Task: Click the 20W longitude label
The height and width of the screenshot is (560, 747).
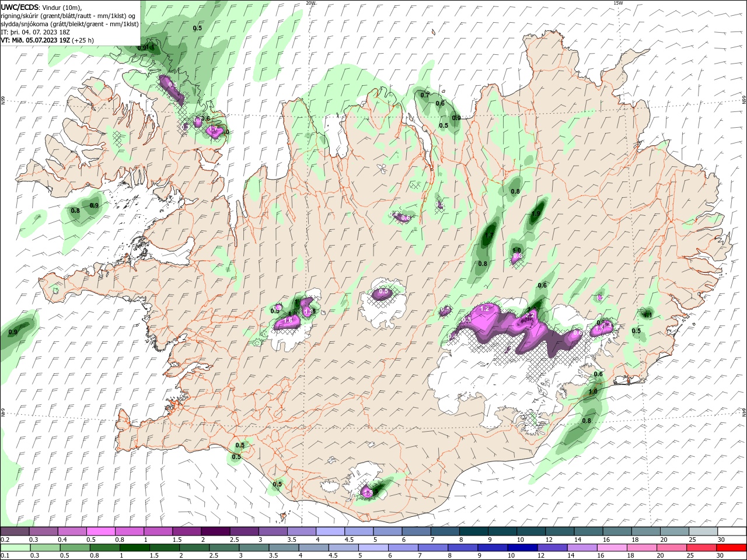Action: pos(310,3)
